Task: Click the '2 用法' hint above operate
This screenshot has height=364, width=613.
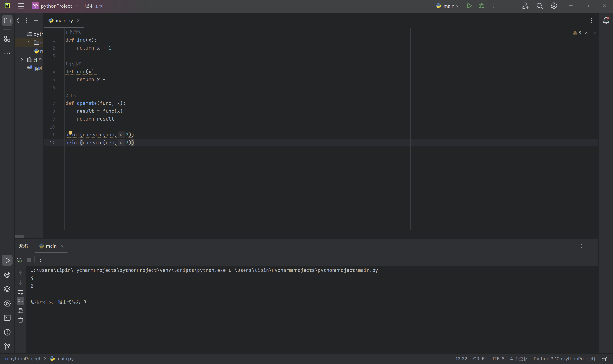Action: pos(71,95)
